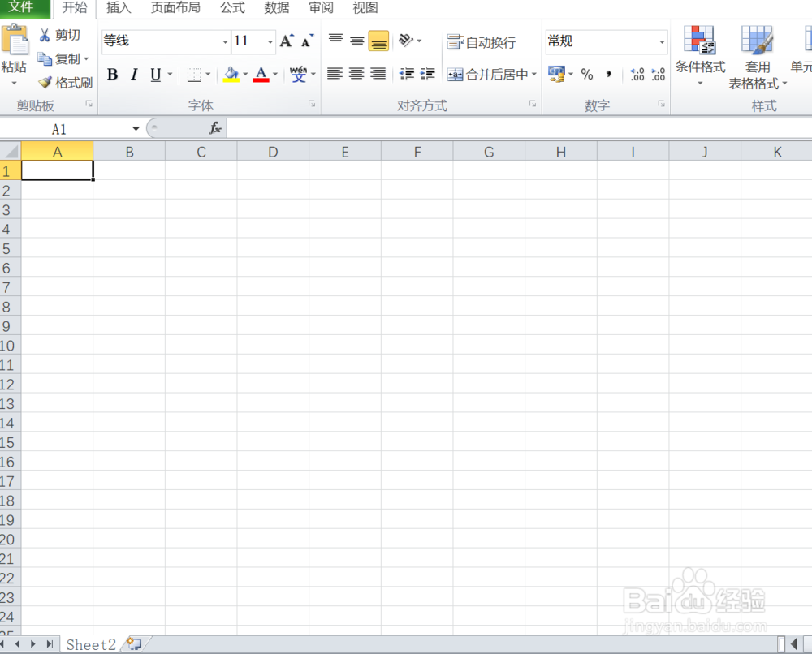Open Conditional Formatting (条件格式)
This screenshot has width=812, height=654.
point(700,55)
